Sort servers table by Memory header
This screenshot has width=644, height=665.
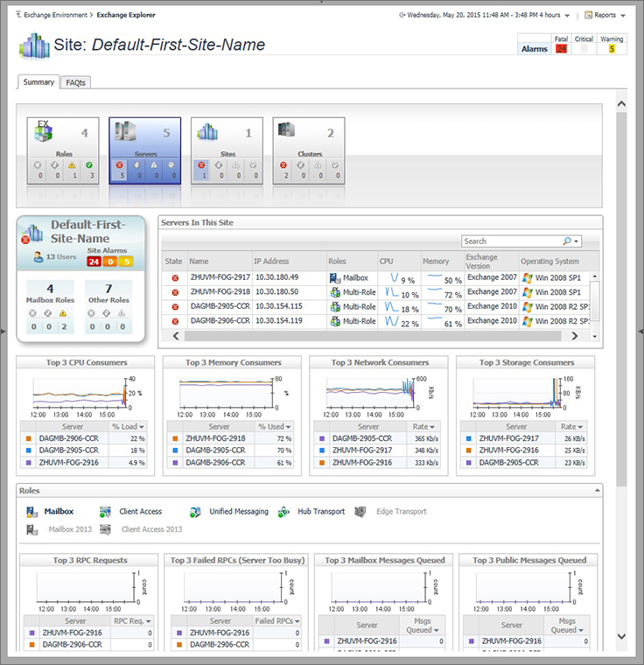[x=436, y=262]
